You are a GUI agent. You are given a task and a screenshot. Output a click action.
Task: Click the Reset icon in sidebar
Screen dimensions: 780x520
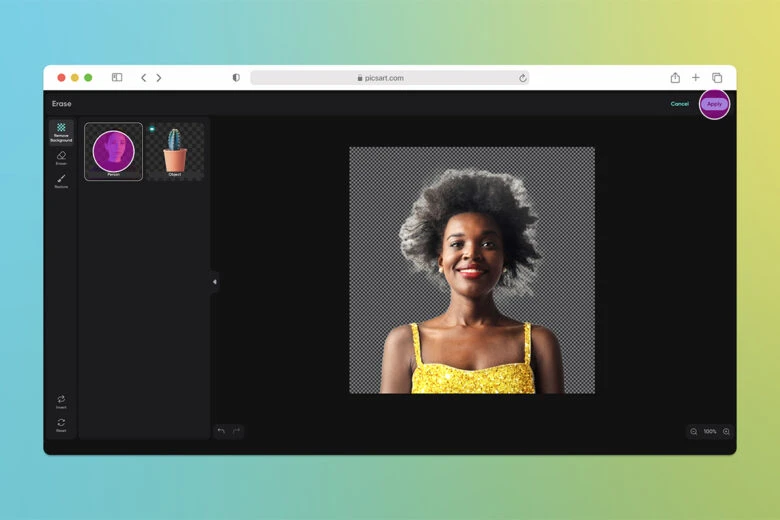61,424
